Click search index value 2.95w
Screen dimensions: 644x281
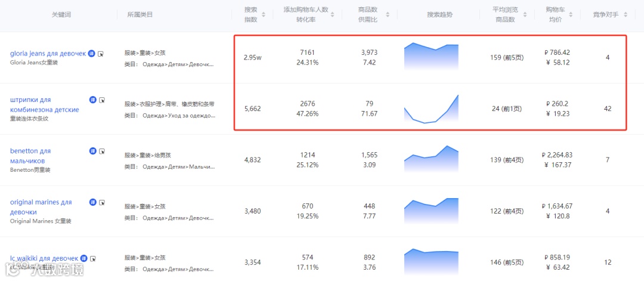(x=252, y=57)
